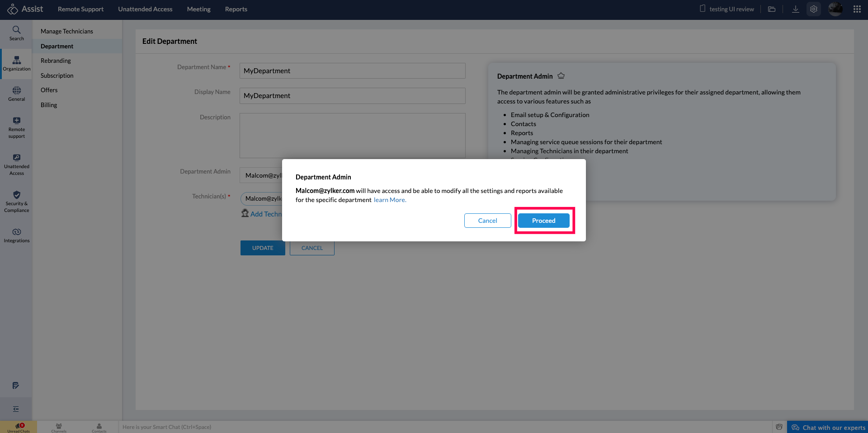Open the Unattended Access sidebar icon
Screen dimensions: 868x433
pos(16,164)
